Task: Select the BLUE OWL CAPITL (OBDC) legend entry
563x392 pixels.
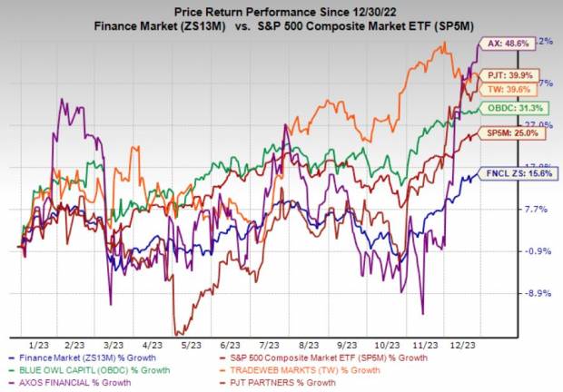Action: pos(84,367)
